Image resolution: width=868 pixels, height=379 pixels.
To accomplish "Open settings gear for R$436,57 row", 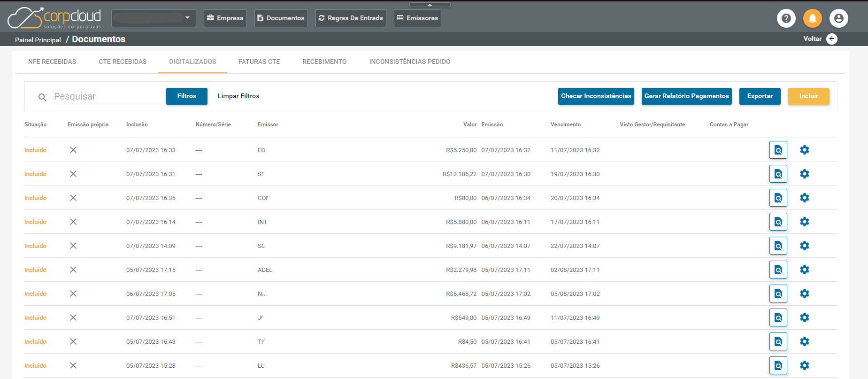I will [x=805, y=365].
